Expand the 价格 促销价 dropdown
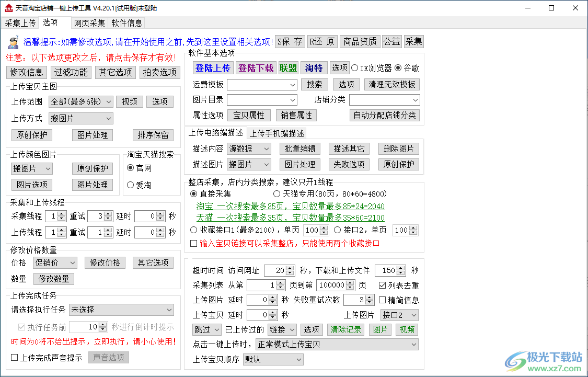Image resolution: width=588 pixels, height=377 pixels. tap(55, 262)
